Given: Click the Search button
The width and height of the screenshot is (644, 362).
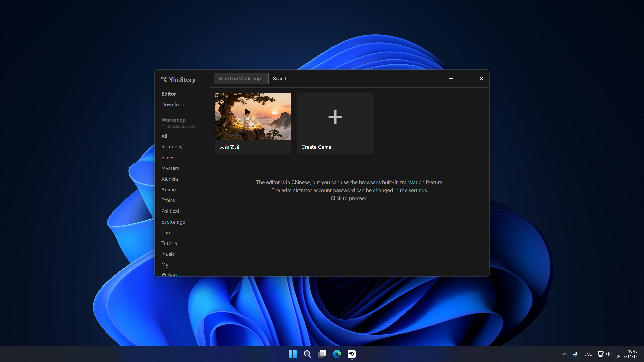Looking at the screenshot, I should click(x=280, y=78).
